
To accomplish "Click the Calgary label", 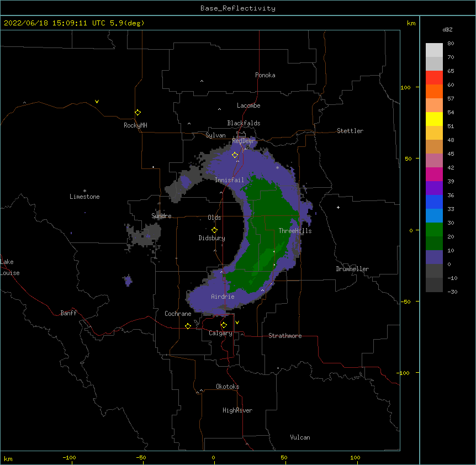I will [220, 333].
